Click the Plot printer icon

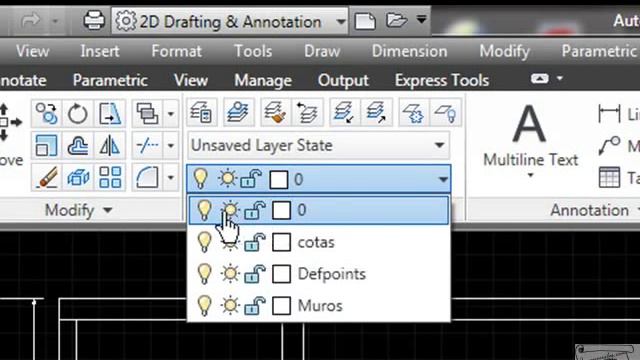(94, 20)
